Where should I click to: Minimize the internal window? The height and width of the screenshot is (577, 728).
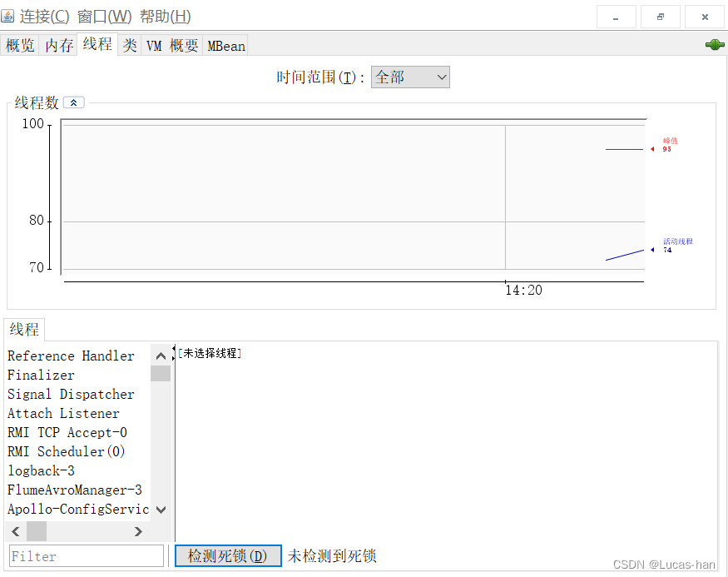click(x=616, y=17)
